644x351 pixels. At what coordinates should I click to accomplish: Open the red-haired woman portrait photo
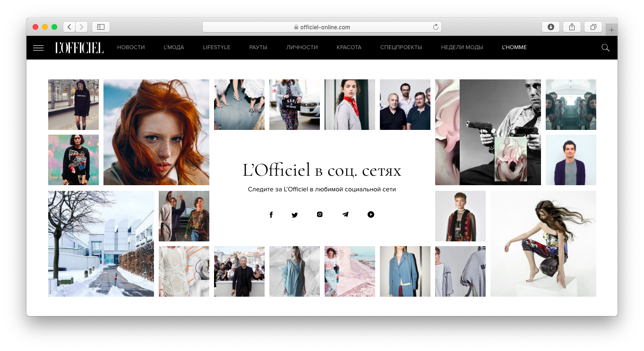[x=156, y=132]
